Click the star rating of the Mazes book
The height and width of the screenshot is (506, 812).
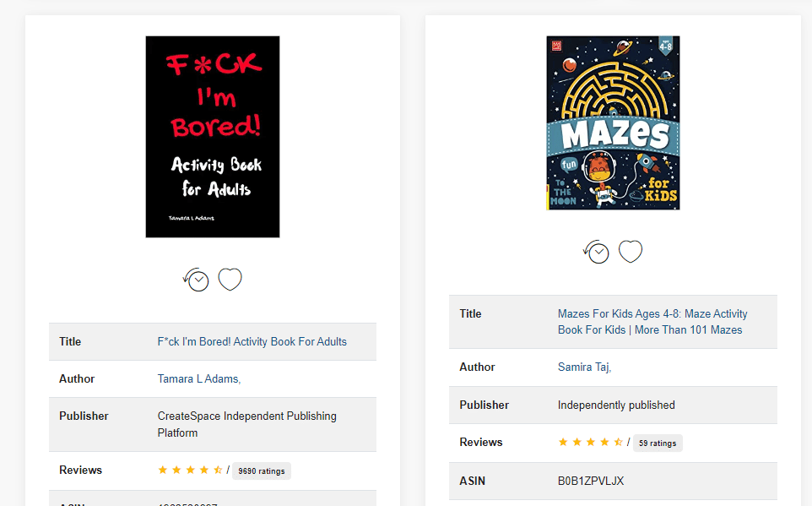pyautogui.click(x=590, y=443)
